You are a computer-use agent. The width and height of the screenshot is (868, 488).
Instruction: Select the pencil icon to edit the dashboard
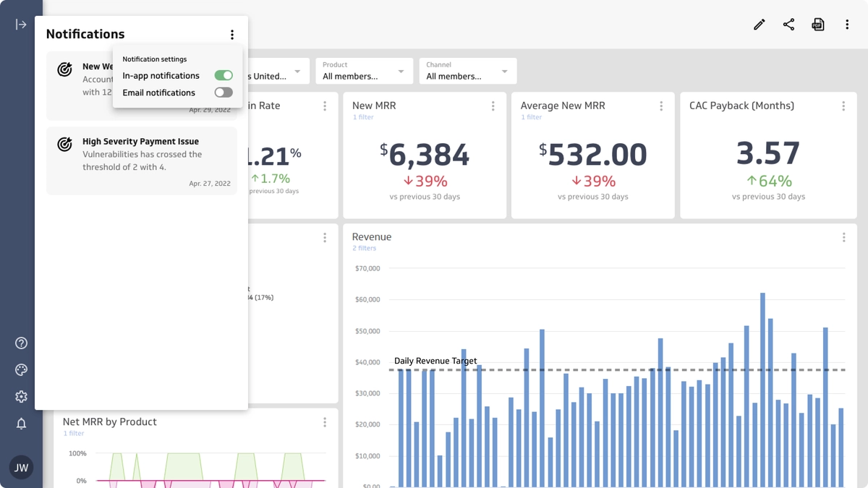point(759,24)
